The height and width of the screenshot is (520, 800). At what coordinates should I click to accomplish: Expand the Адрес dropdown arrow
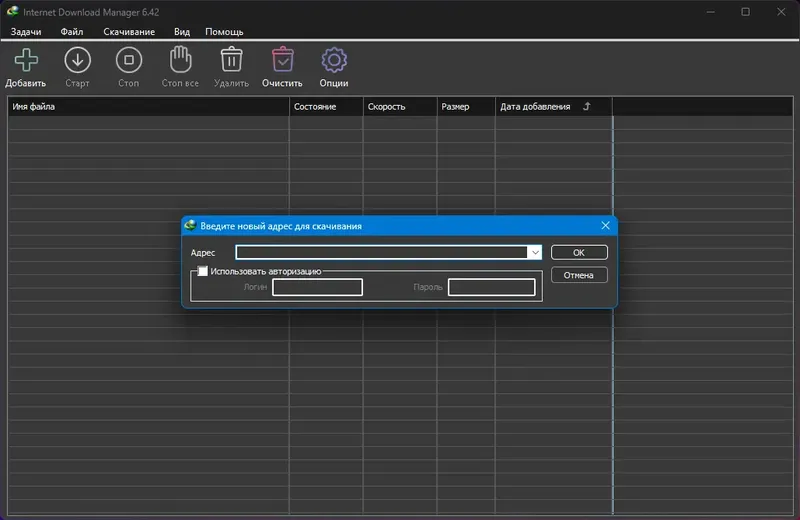click(x=535, y=253)
